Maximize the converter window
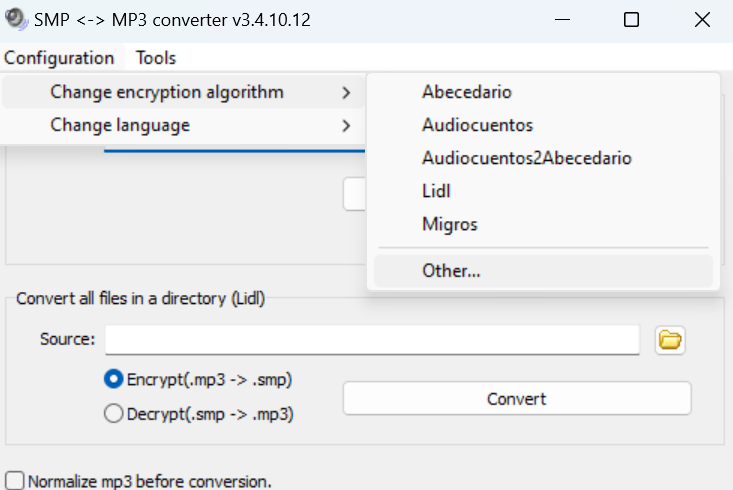733x490 pixels. click(x=631, y=20)
